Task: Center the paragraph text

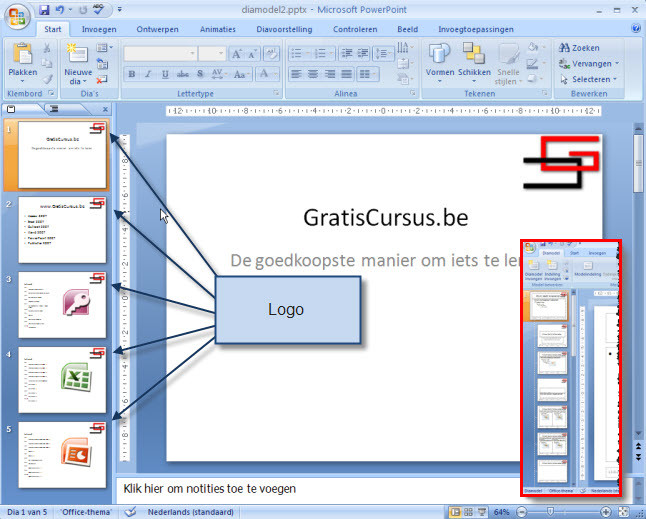Action: click(x=313, y=75)
